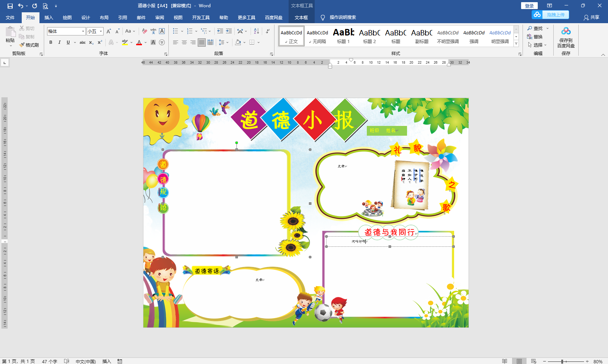This screenshot has height=364, width=608.
Task: Apply the 正文 (Normal) style
Action: 292,36
